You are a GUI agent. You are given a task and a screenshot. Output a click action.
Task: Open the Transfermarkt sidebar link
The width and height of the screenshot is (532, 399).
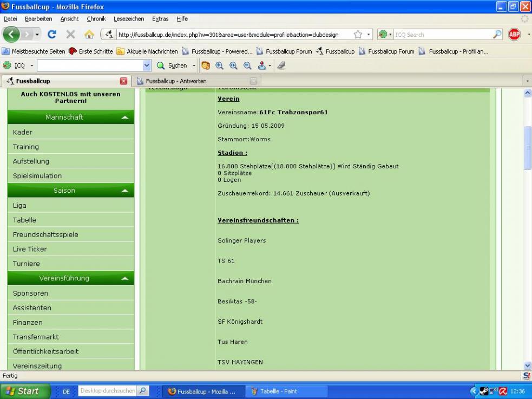[x=36, y=337]
